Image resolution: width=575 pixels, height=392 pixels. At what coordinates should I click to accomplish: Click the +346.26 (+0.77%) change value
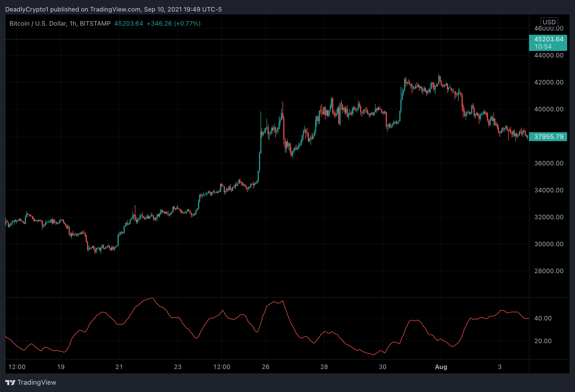click(174, 24)
